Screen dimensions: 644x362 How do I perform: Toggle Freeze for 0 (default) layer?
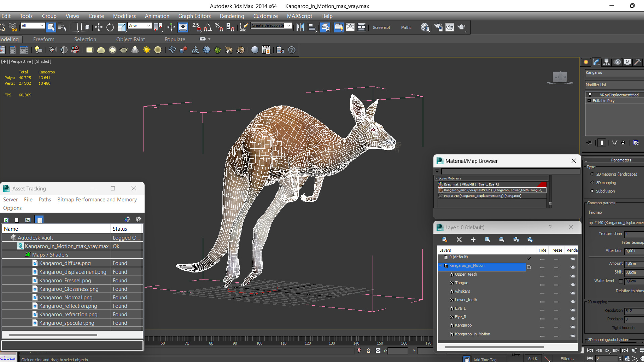click(x=556, y=259)
